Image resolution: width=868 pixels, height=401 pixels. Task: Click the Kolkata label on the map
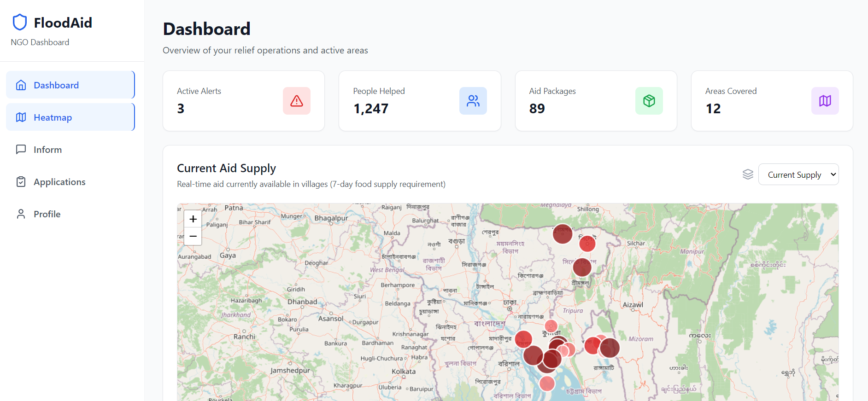pos(404,372)
